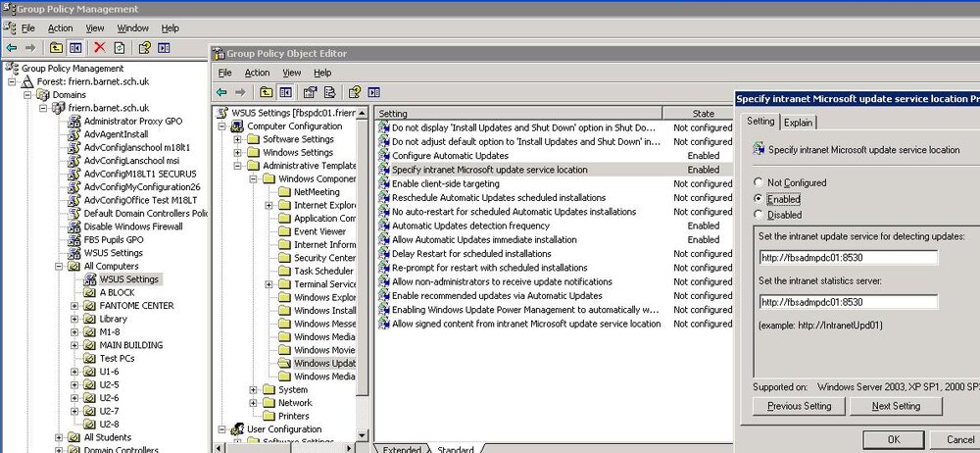The height and width of the screenshot is (453, 980).
Task: Click down arrow of editor tree scrollbar
Action: pos(363,435)
